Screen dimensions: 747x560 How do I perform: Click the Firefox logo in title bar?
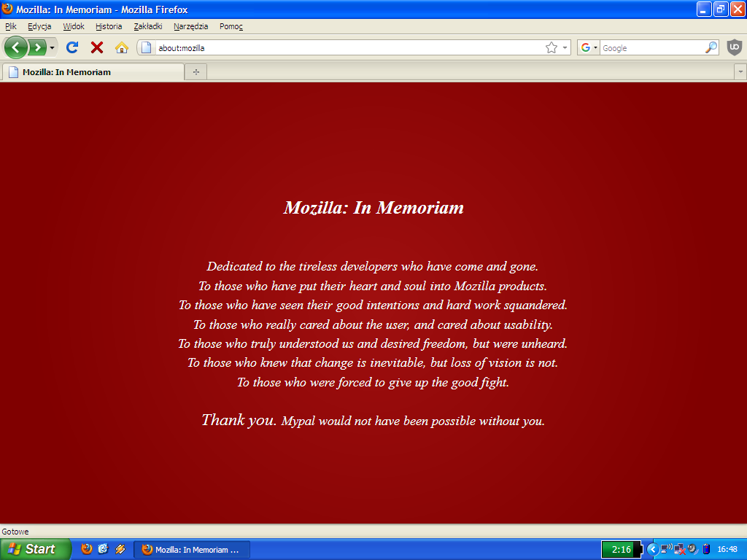7,9
